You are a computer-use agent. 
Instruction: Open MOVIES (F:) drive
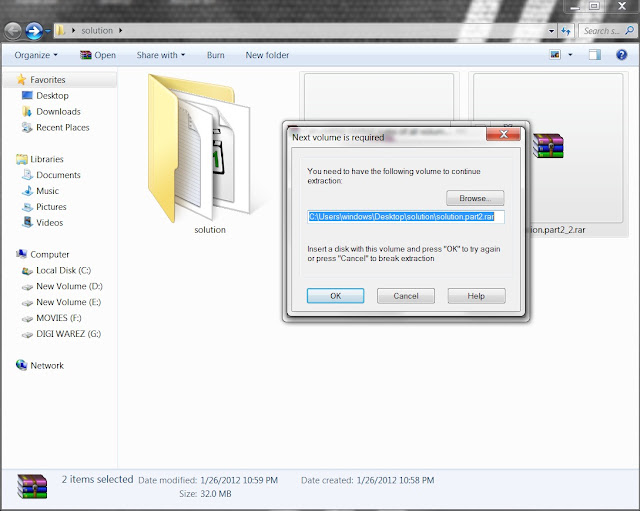tap(58, 318)
